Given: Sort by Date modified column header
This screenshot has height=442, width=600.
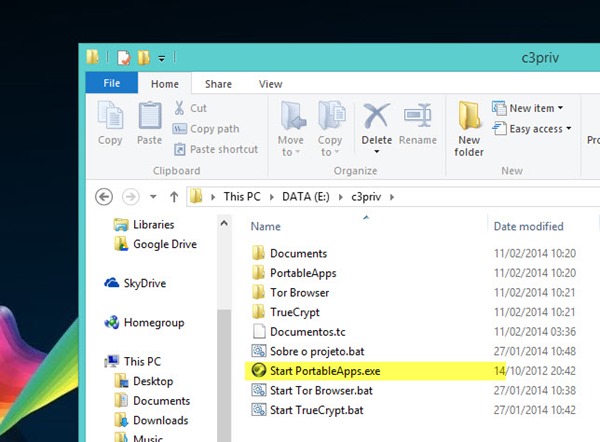Looking at the screenshot, I should point(528,226).
